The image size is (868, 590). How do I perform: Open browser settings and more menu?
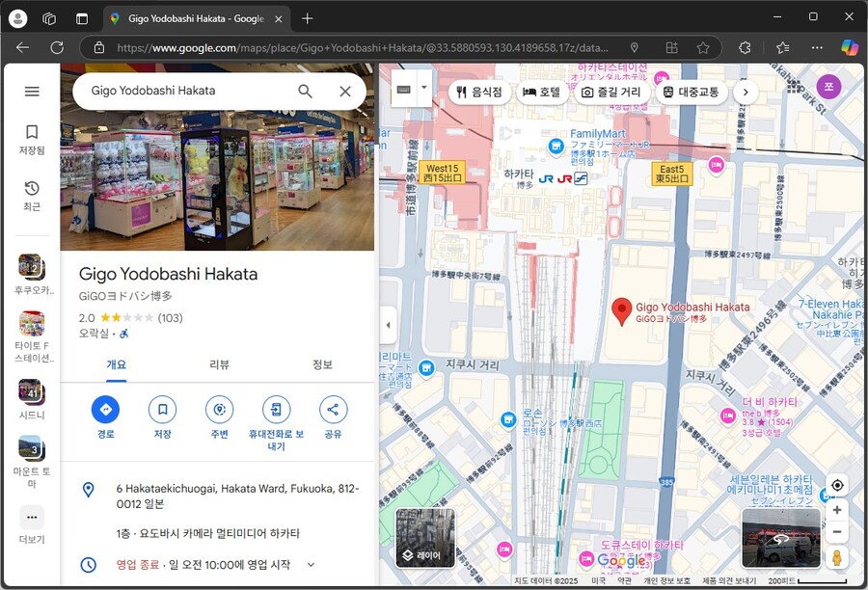point(817,47)
